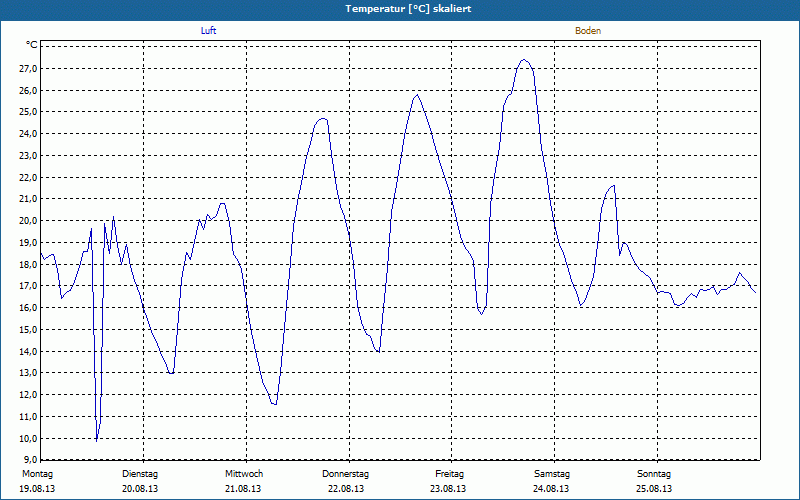Click the 'Montag' day label
The image size is (800, 500).
tap(37, 474)
